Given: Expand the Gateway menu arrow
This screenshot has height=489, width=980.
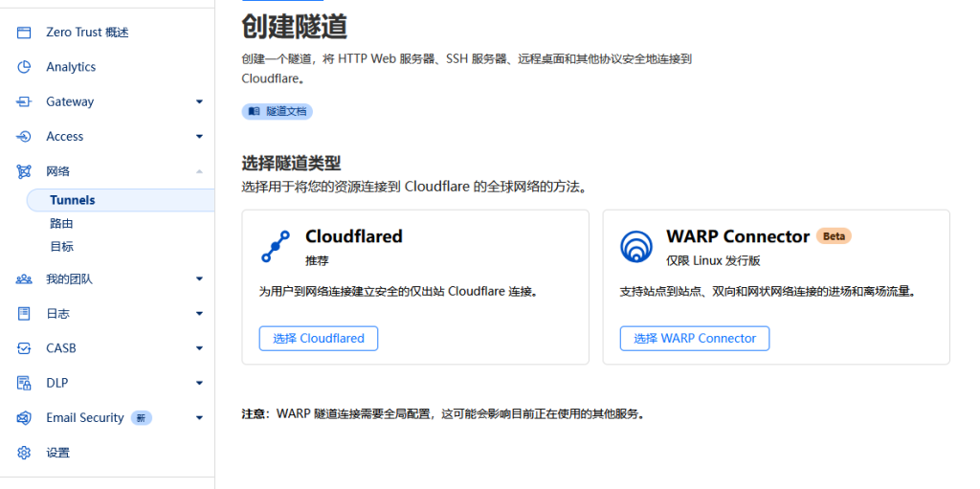Looking at the screenshot, I should tap(199, 101).
